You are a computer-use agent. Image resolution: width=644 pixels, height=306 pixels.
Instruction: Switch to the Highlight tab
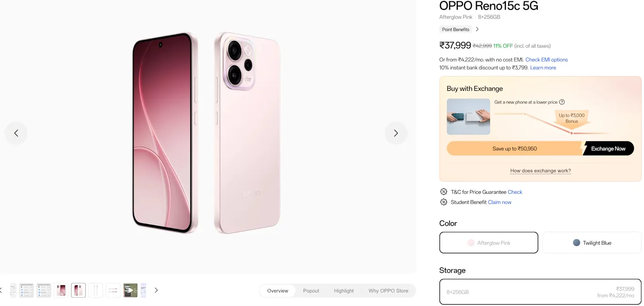click(x=344, y=290)
